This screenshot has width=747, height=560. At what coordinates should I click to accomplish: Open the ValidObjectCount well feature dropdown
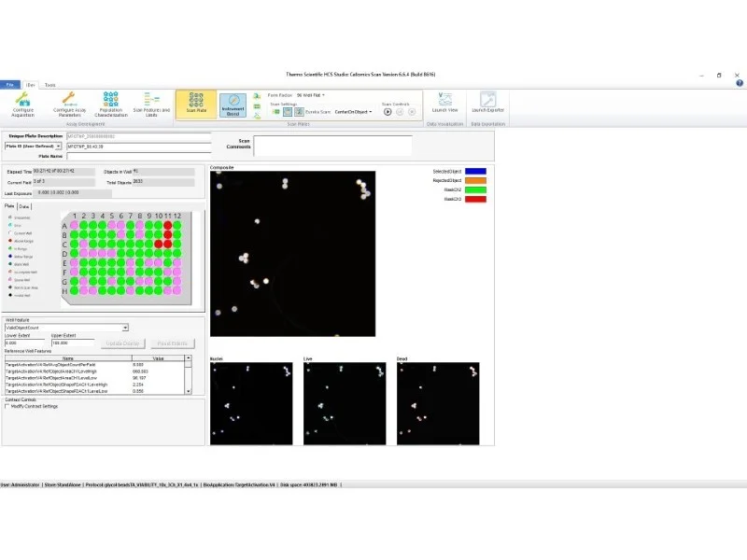125,327
